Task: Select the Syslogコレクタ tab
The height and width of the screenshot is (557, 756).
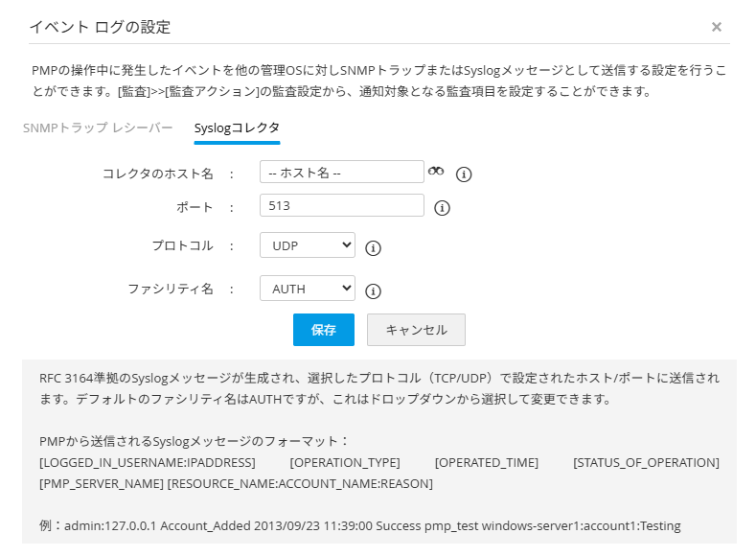Action: pyautogui.click(x=237, y=128)
